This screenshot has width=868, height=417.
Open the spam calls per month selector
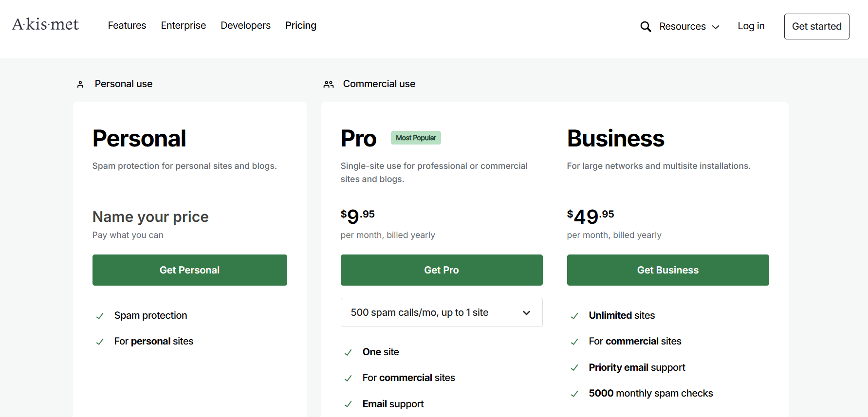[441, 312]
